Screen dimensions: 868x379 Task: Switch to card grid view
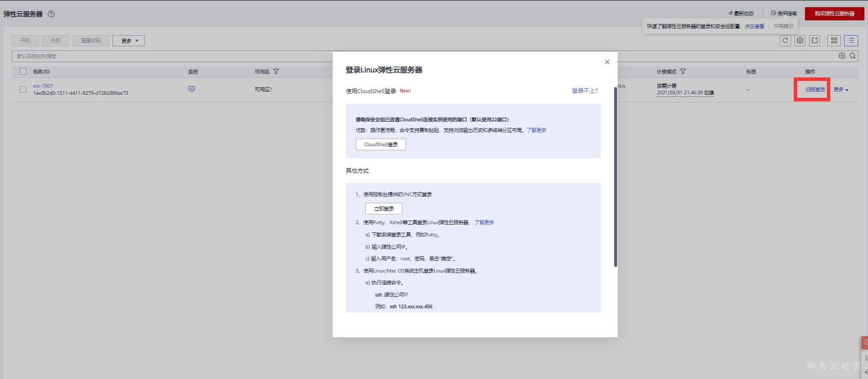[x=834, y=41]
